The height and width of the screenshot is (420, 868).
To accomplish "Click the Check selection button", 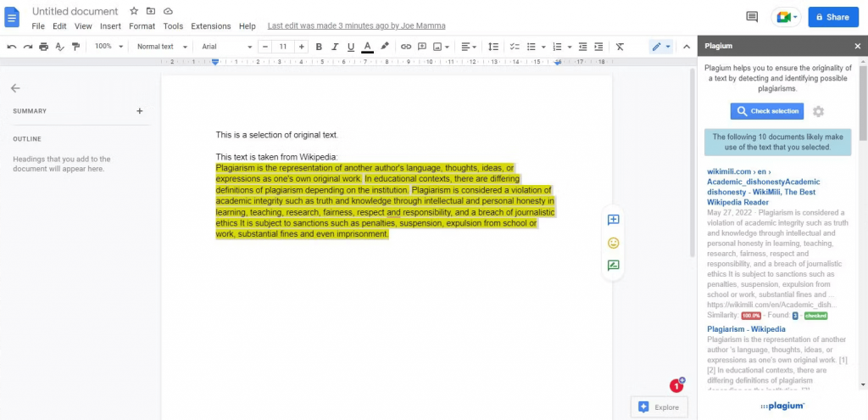I will (767, 111).
